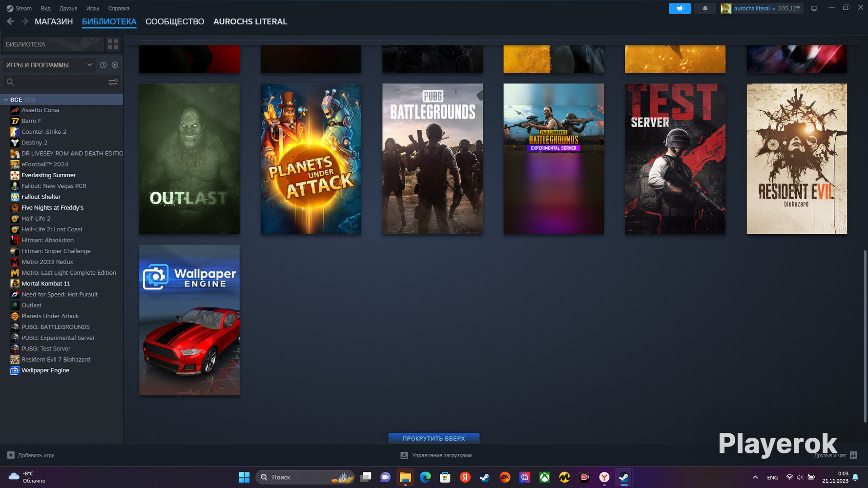Open the Wallpaper Engine cover
Viewport: 868px width, 488px height.
click(x=189, y=320)
